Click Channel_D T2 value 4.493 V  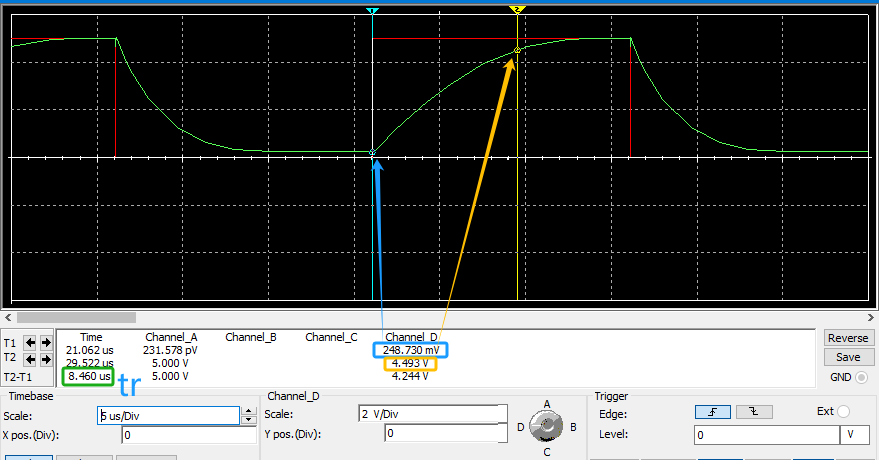pyautogui.click(x=410, y=364)
